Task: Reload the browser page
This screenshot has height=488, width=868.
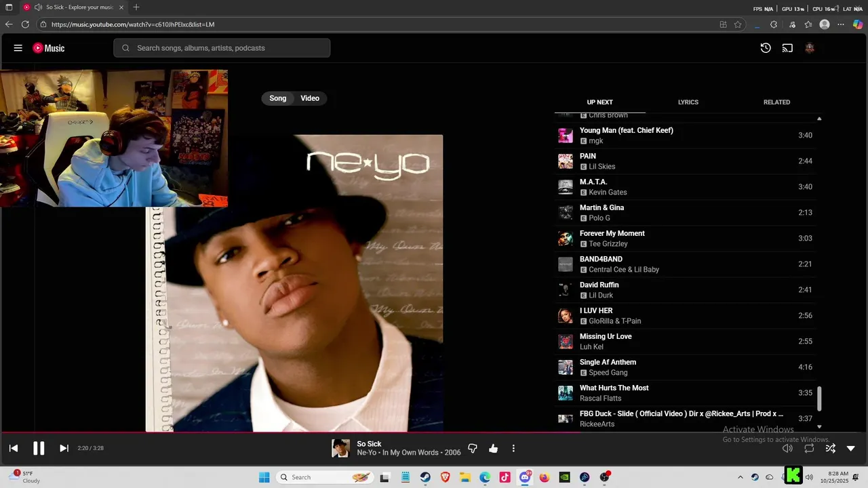Action: 25,24
